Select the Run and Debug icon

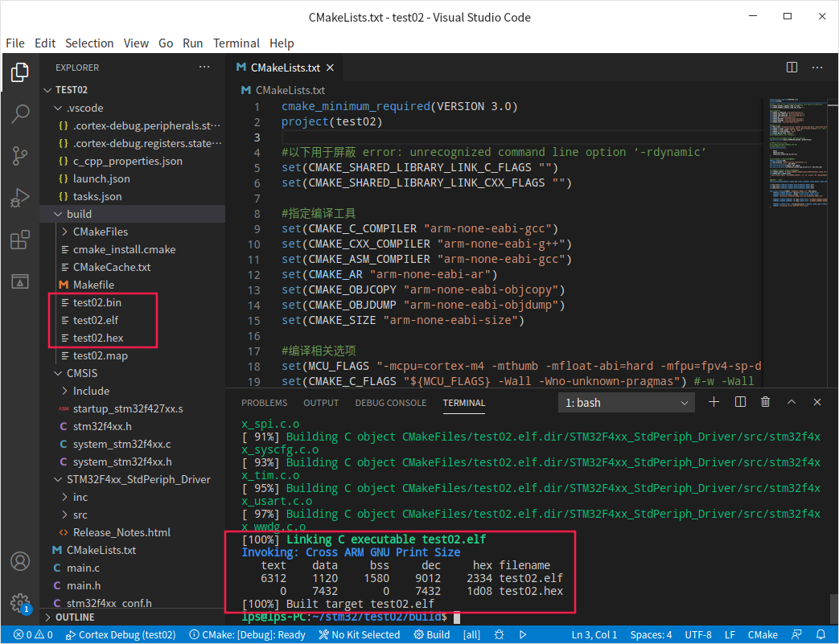tap(20, 198)
